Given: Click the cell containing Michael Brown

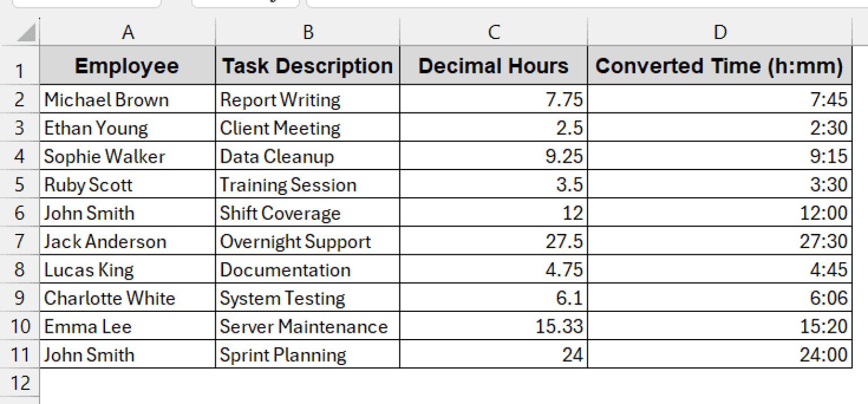Looking at the screenshot, I should (127, 99).
